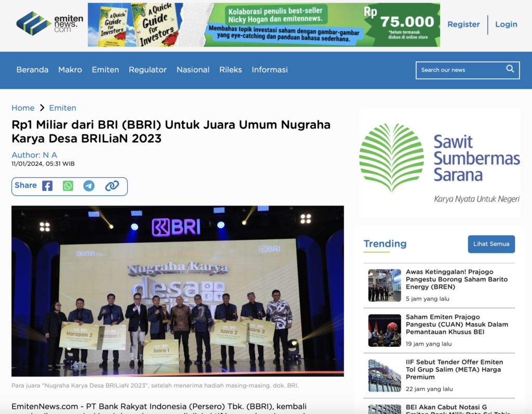Open CUAN Pemantauan Khusus BEI thumbnail
Screen dimensions: 532x414
[384, 330]
